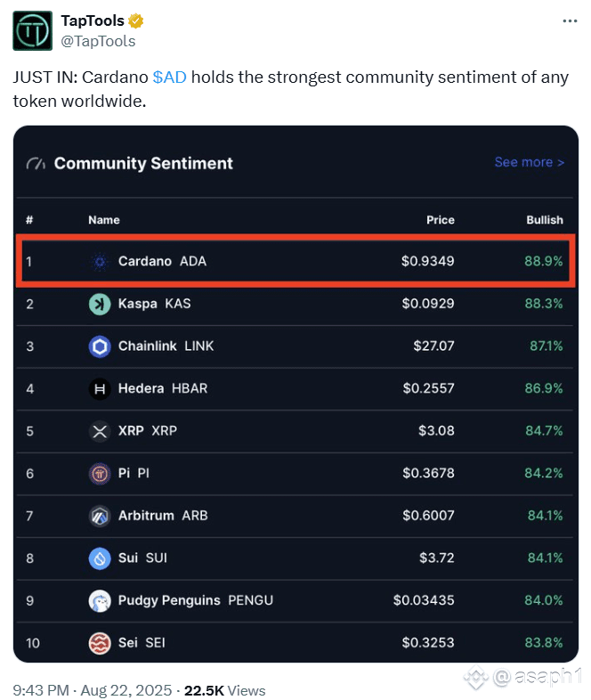This screenshot has height=700, width=591.
Task: Sort by the Bullish column header
Action: tap(545, 220)
